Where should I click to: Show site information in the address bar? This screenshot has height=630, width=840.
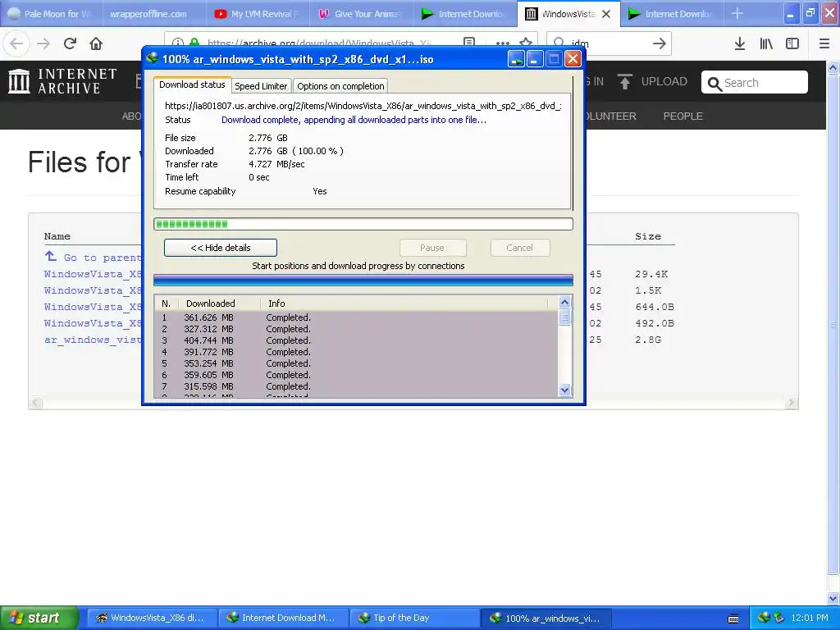[178, 43]
